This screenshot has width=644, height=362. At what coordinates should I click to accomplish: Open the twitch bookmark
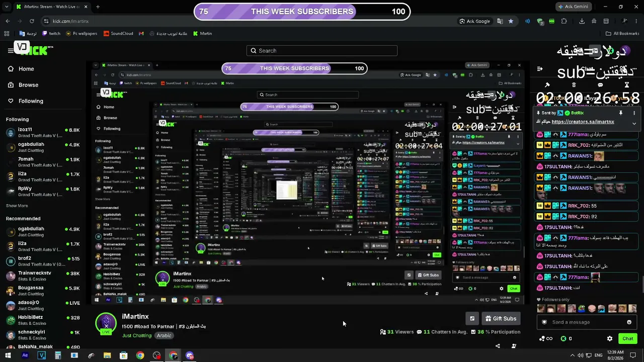coord(51,34)
